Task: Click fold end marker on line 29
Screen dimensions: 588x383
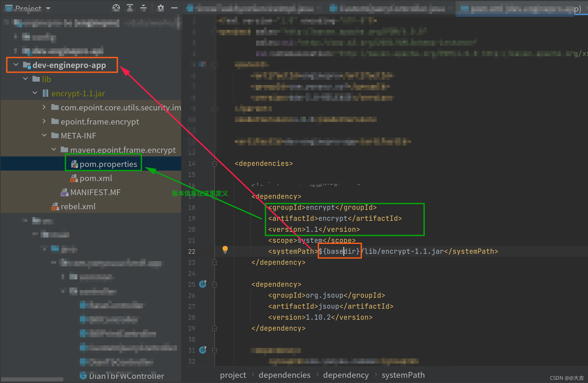Action: click(x=215, y=328)
